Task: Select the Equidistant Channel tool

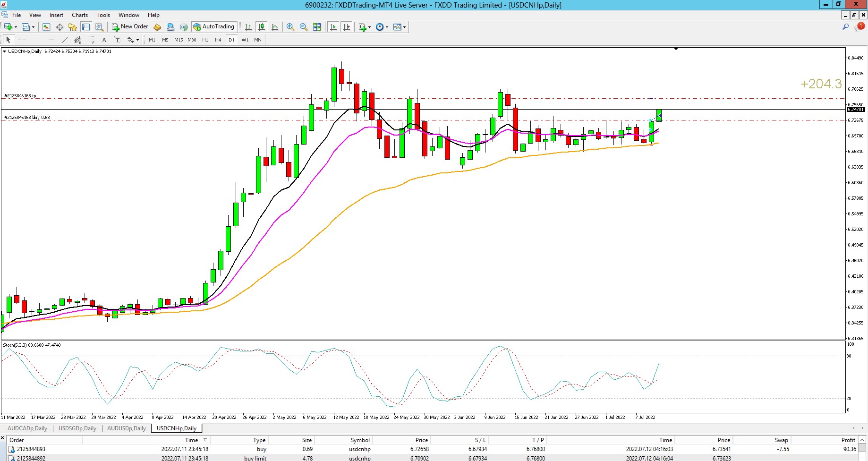Action: point(78,40)
